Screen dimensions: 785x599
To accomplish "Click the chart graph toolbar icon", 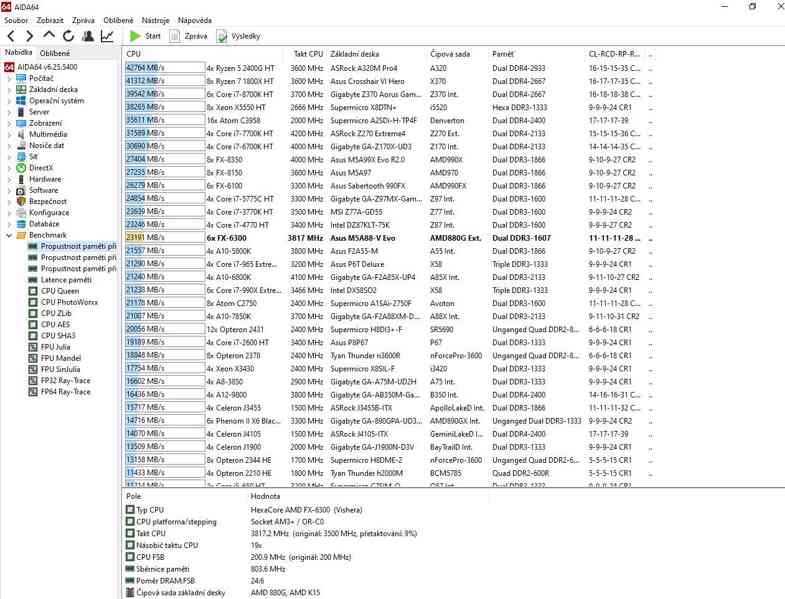I will point(107,36).
